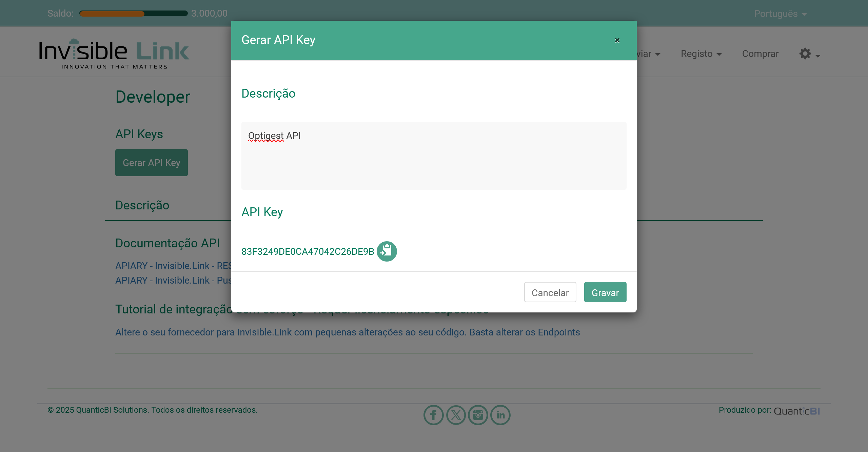Open the Facebook social icon
Screen dimensions: 868x452
[433, 415]
